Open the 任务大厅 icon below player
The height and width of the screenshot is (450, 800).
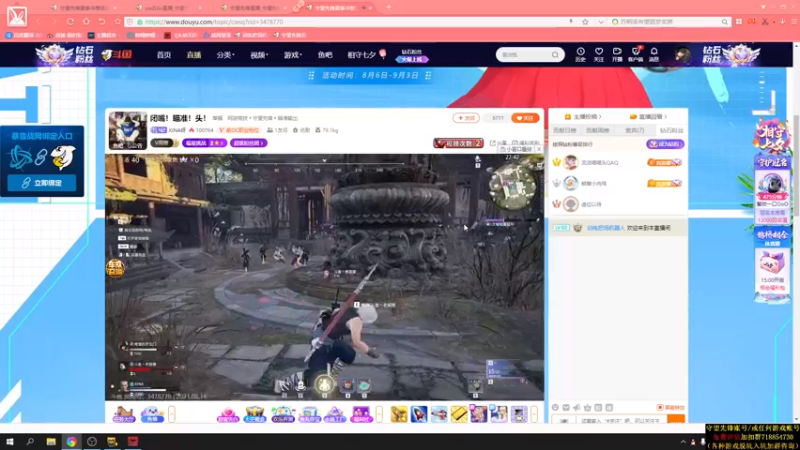pyautogui.click(x=123, y=414)
